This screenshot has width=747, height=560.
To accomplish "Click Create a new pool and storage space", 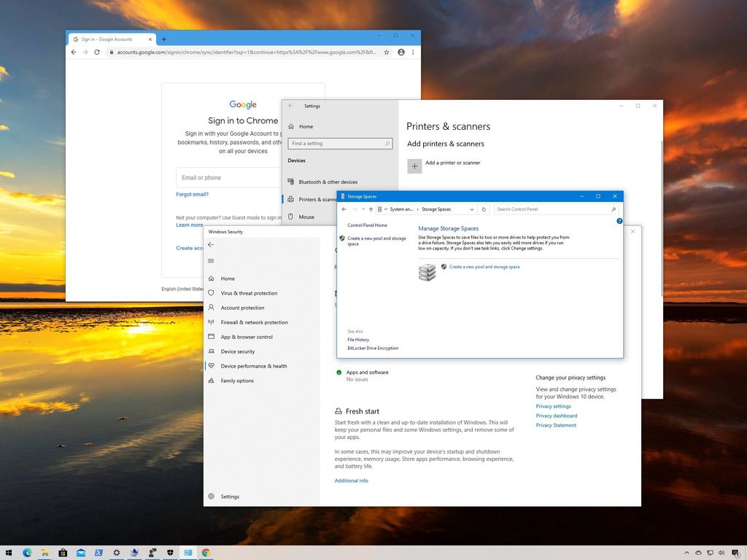I will (481, 267).
